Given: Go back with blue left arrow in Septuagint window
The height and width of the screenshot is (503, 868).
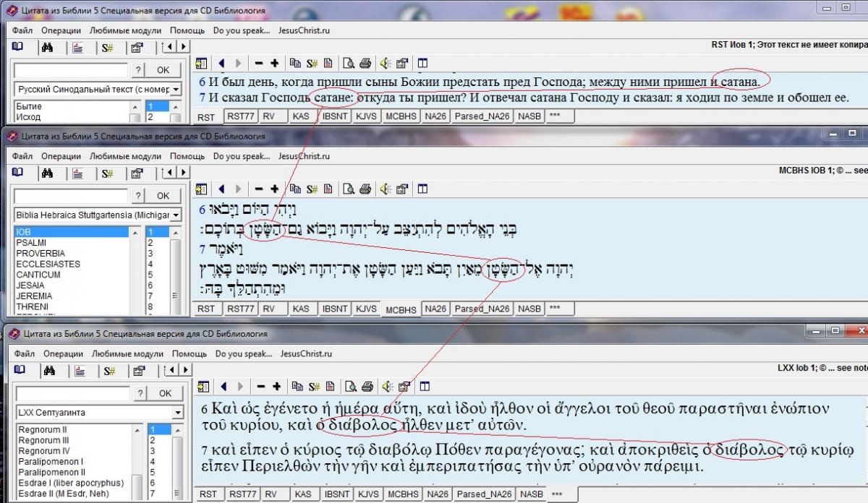Looking at the screenshot, I should pos(221,386).
